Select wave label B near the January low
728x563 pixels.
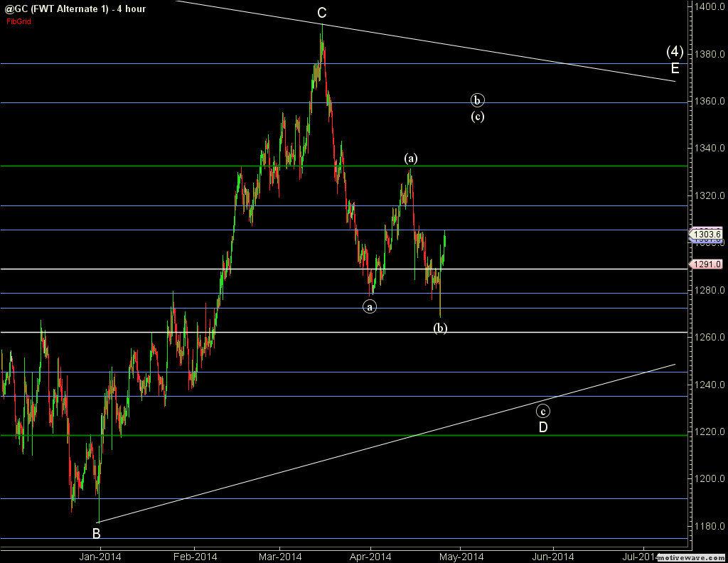[x=96, y=533]
